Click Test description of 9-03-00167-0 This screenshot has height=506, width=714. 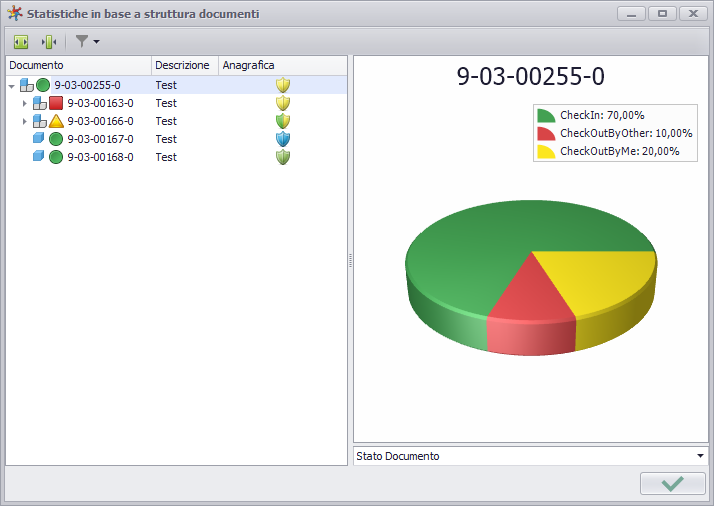click(166, 139)
